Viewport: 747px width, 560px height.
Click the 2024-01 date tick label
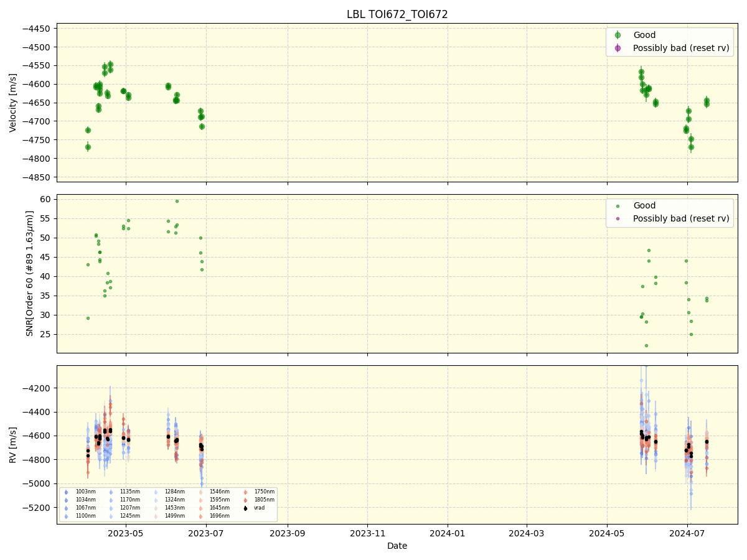448,533
